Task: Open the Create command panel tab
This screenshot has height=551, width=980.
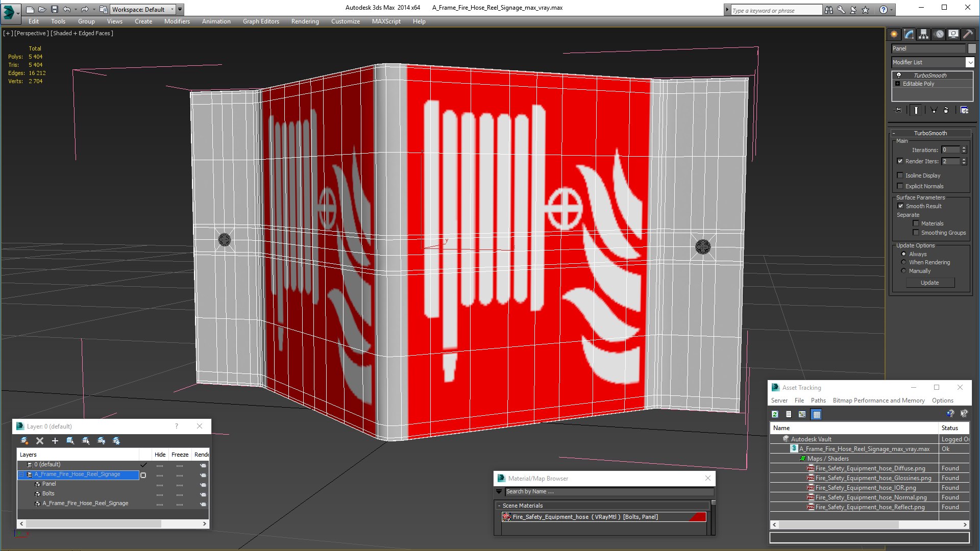Action: coord(894,34)
